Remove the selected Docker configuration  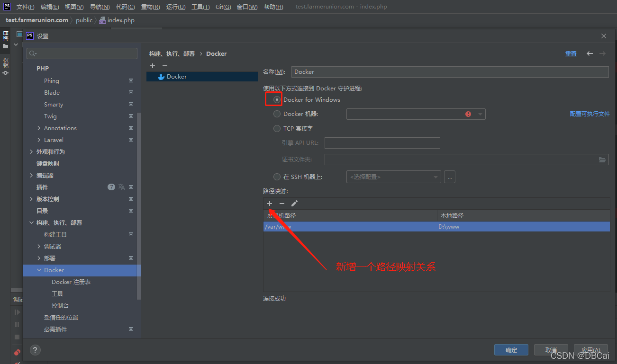pyautogui.click(x=165, y=66)
